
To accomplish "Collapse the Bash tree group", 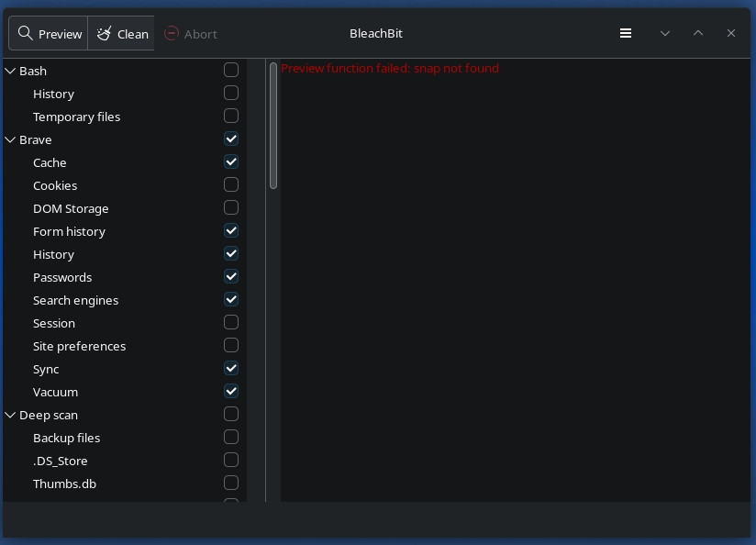I will pyautogui.click(x=11, y=71).
